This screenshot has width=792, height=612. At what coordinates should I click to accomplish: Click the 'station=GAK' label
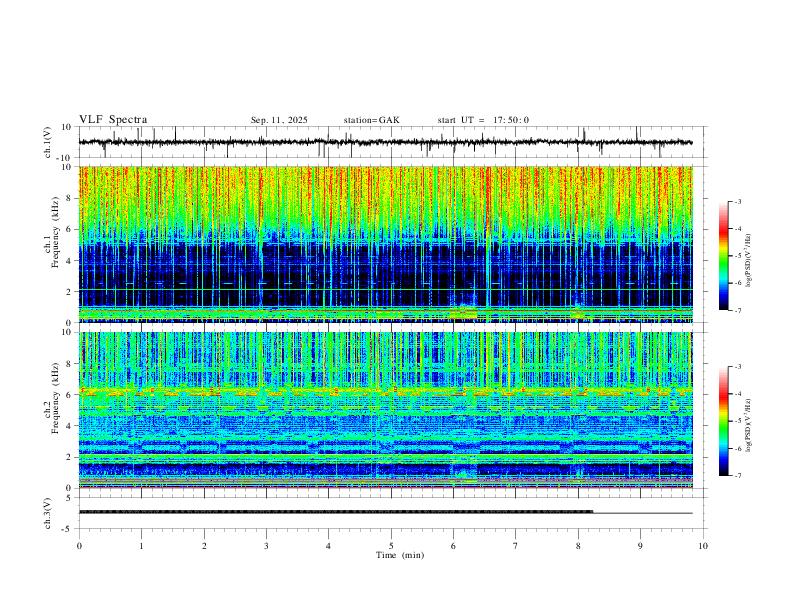(x=372, y=120)
